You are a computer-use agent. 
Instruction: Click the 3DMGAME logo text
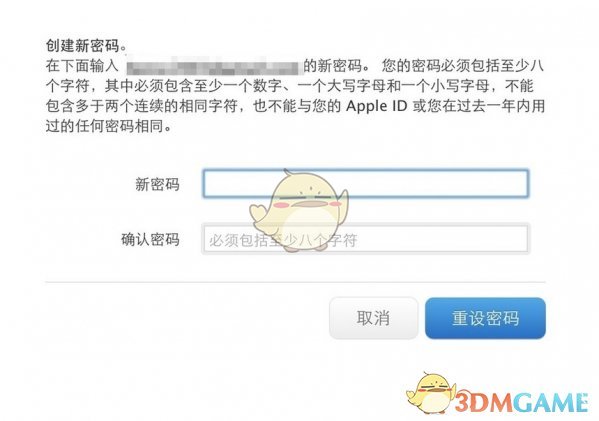[x=522, y=403]
